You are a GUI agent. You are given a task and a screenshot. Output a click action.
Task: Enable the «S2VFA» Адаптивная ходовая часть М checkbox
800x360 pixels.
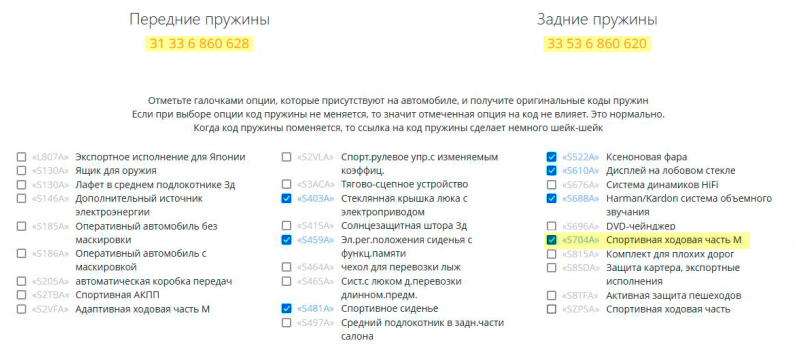point(21,308)
